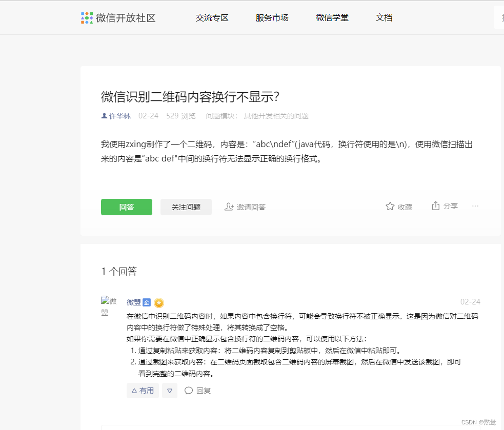504x430 pixels.
Task: Click the 分享 label
Action: [450, 207]
